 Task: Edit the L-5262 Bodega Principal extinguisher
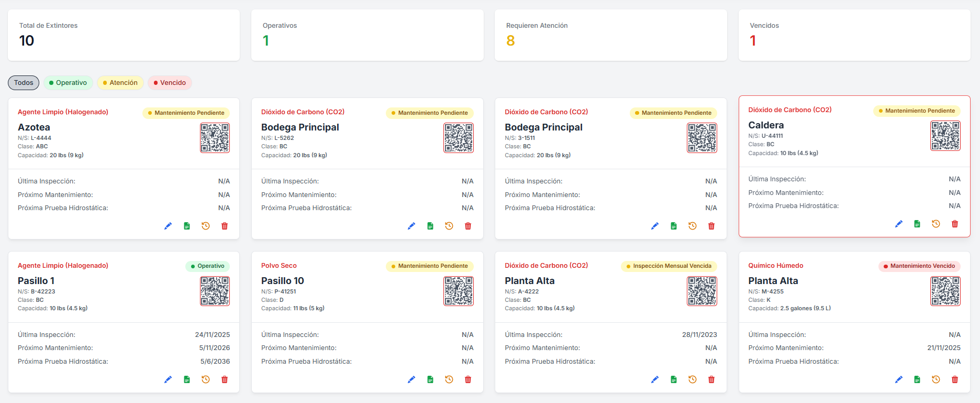tap(411, 226)
